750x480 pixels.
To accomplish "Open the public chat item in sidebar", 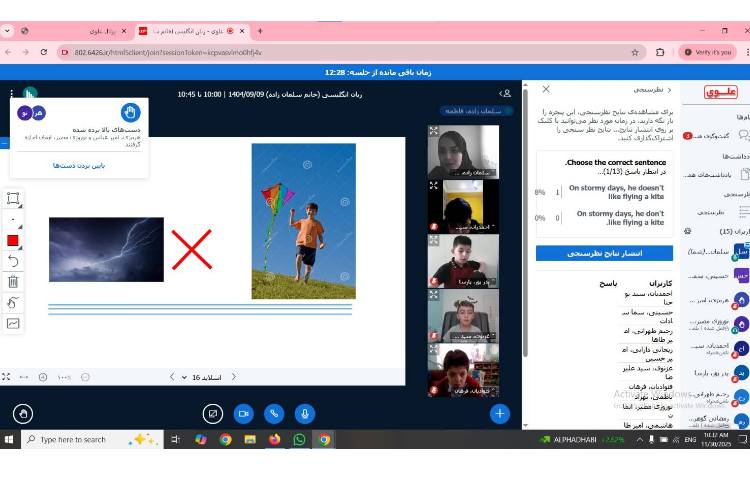I will [x=720, y=136].
